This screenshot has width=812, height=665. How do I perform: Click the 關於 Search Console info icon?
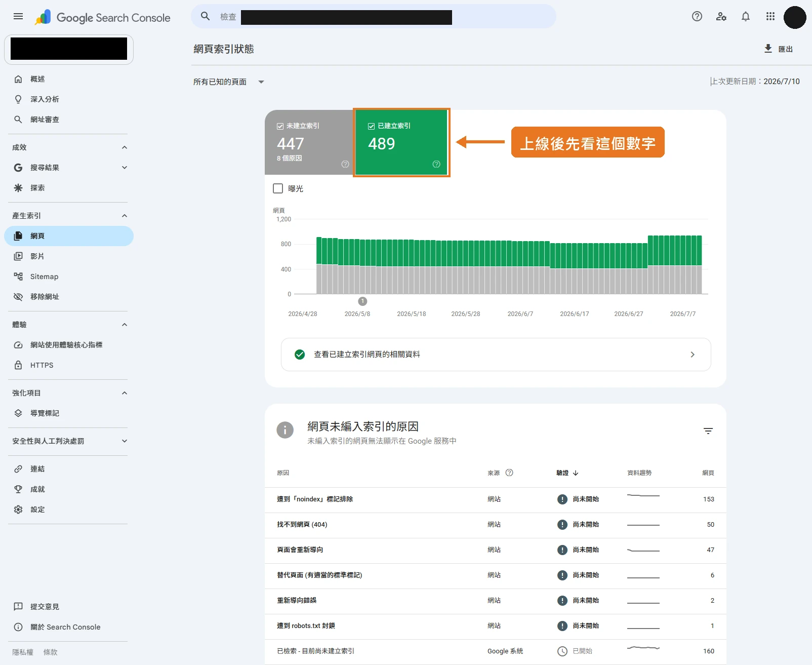click(x=18, y=627)
